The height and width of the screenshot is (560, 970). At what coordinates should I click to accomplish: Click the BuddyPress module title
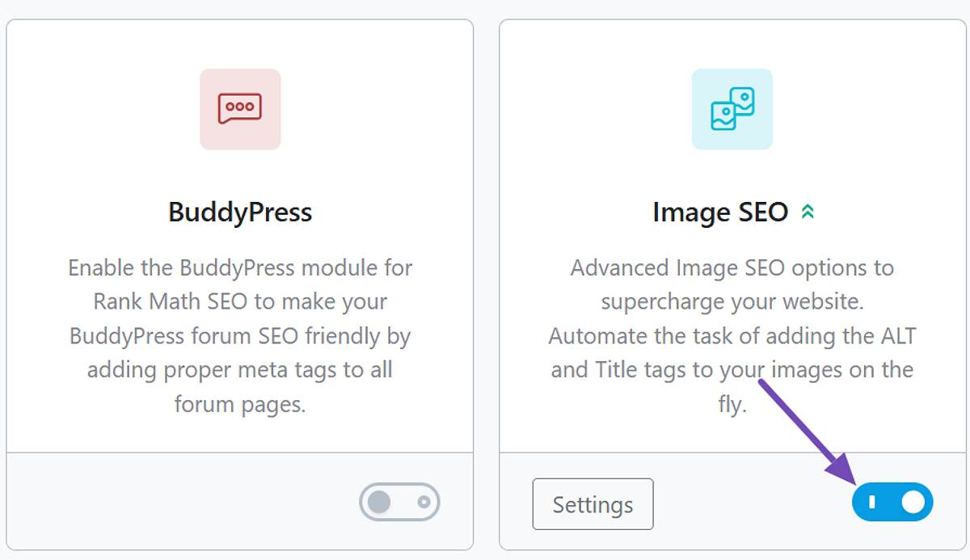[240, 213]
